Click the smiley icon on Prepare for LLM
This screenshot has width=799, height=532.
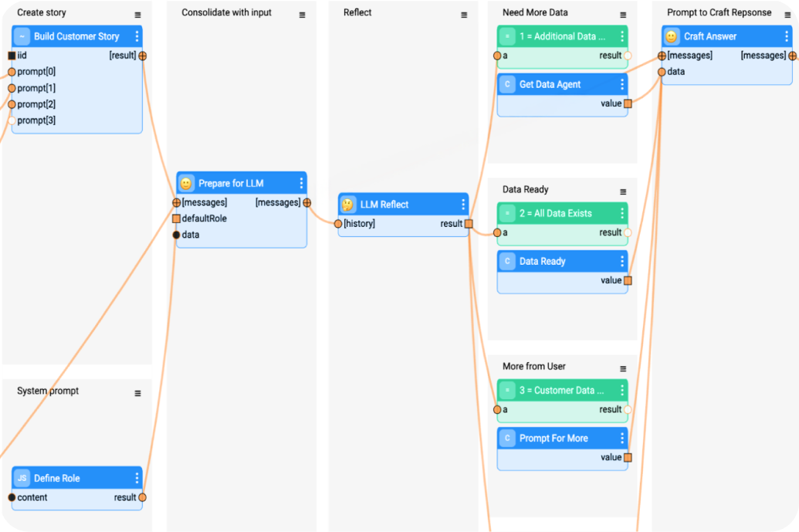(186, 183)
